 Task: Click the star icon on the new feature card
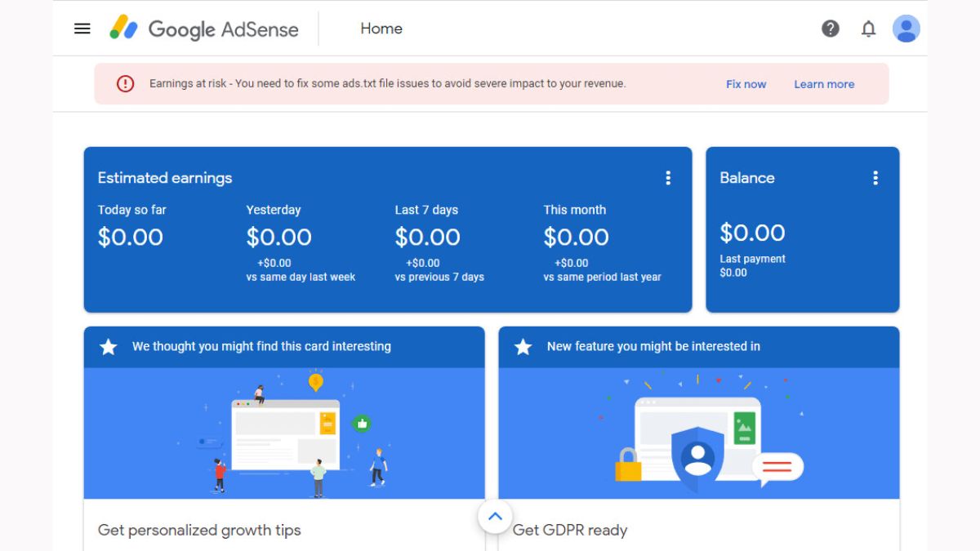coord(523,347)
